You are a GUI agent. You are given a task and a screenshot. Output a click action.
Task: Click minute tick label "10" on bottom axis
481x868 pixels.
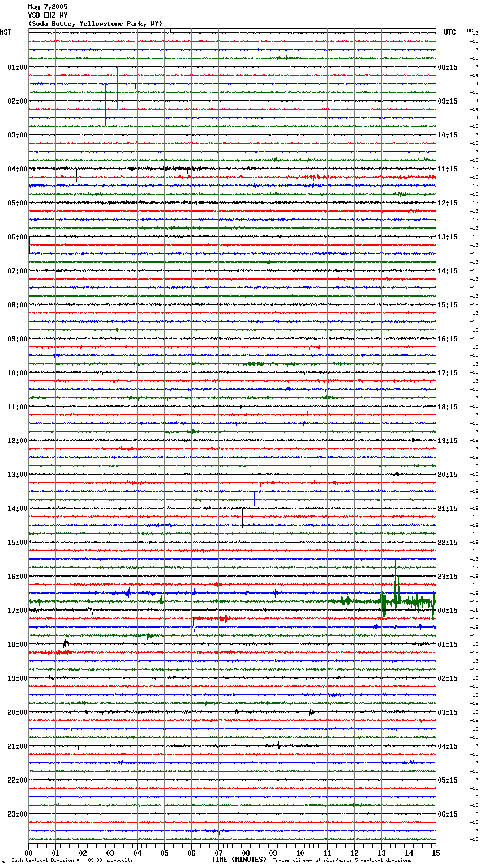300,853
